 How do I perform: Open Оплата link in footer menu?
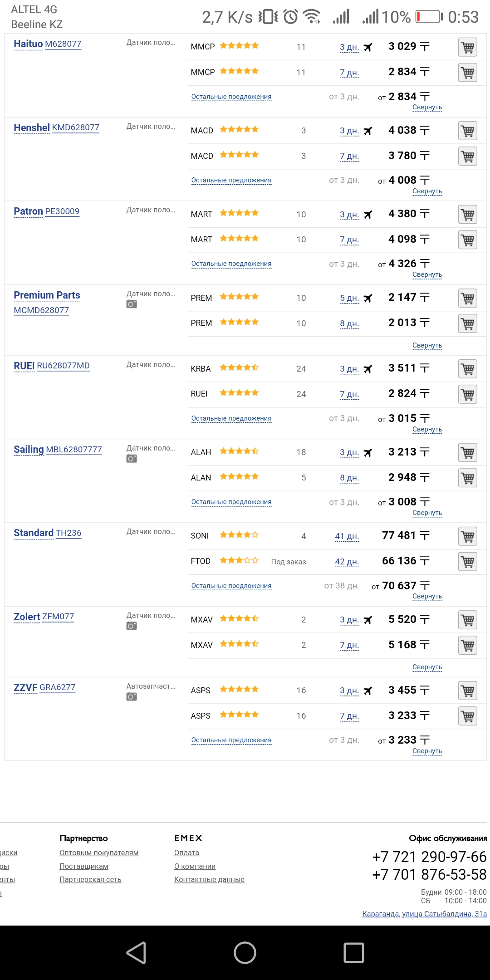click(x=186, y=853)
